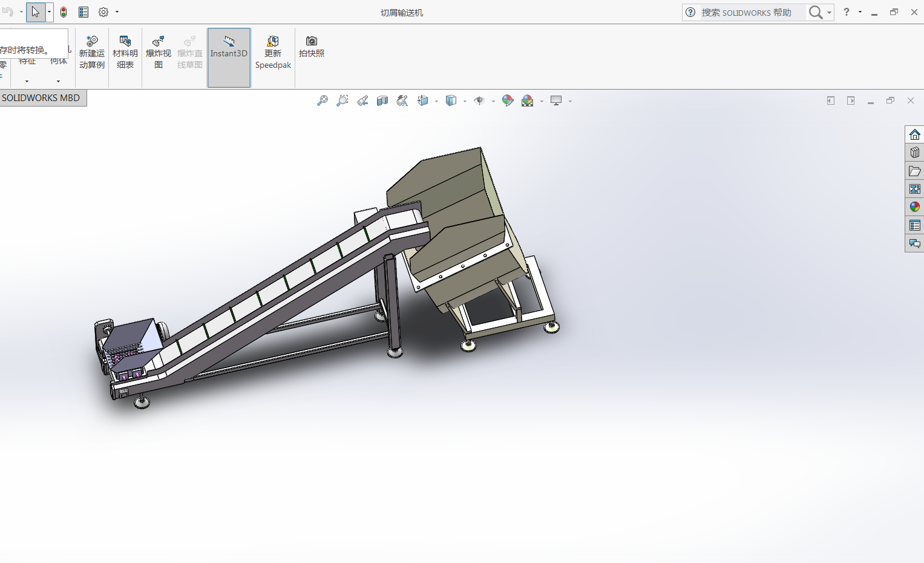This screenshot has height=563, width=924.
Task: Click New Motion Study (新建运动算例) button
Action: pyautogui.click(x=92, y=53)
